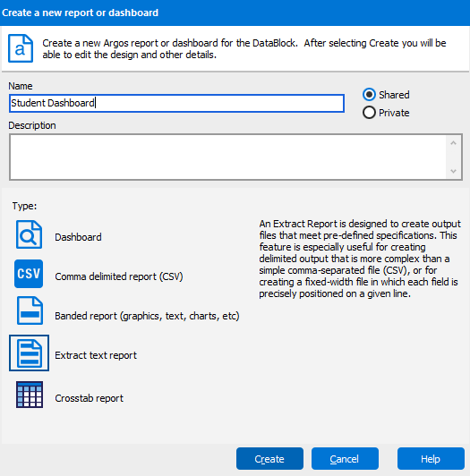Screen dimensions: 470x476
Task: Select the Extract text report icon
Action: point(30,353)
